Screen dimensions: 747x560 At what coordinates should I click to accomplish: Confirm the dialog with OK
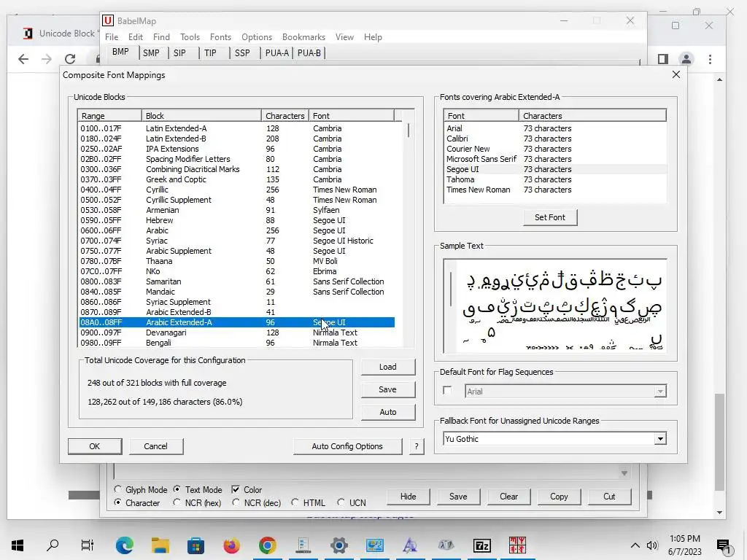coord(94,446)
